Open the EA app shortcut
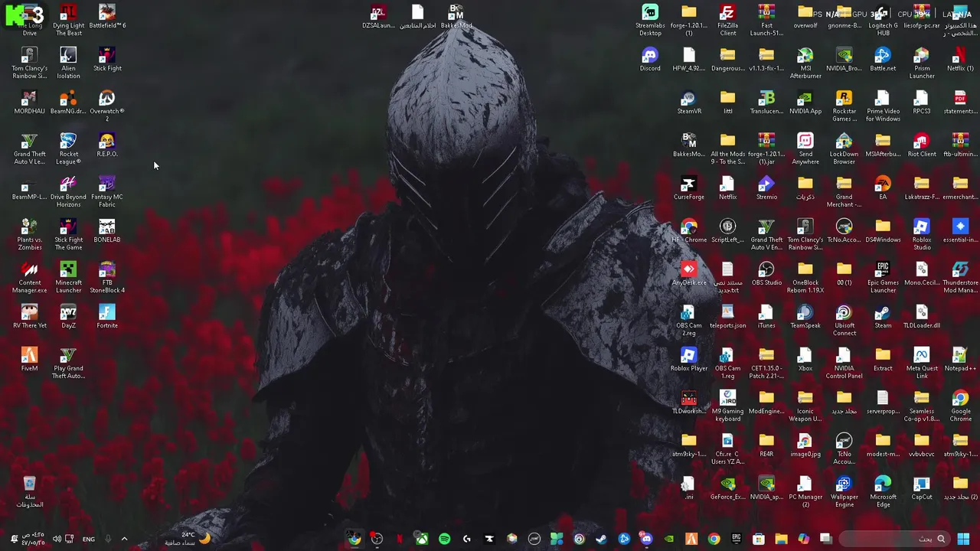This screenshot has height=551, width=980. [x=883, y=189]
